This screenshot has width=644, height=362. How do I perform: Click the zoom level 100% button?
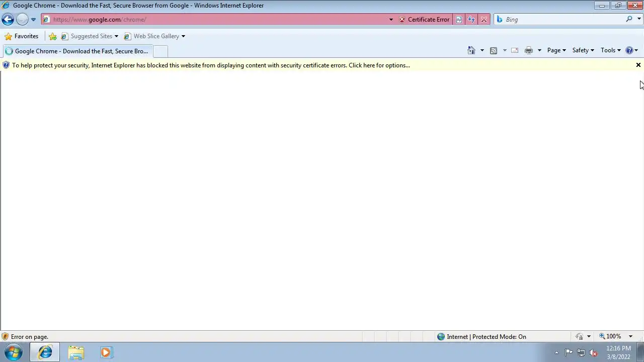point(610,336)
